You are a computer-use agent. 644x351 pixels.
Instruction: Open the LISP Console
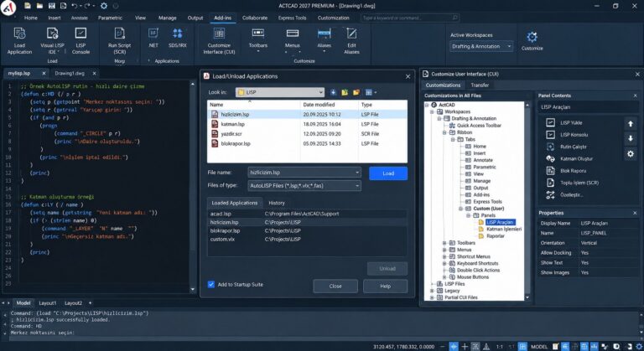point(80,41)
